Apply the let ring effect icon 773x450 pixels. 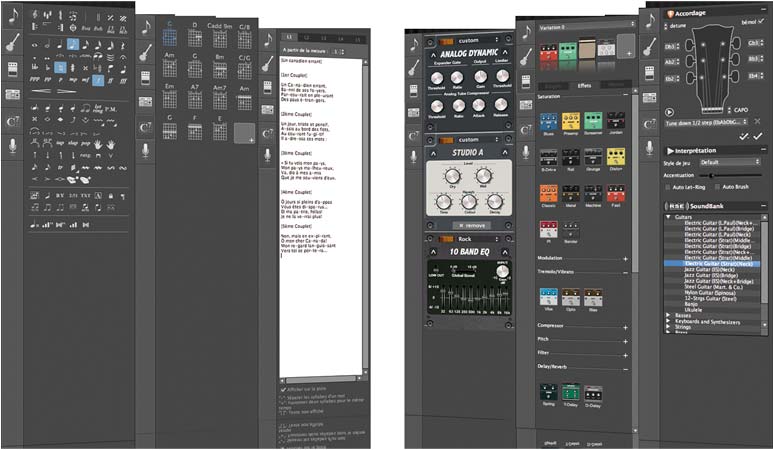tap(98, 107)
